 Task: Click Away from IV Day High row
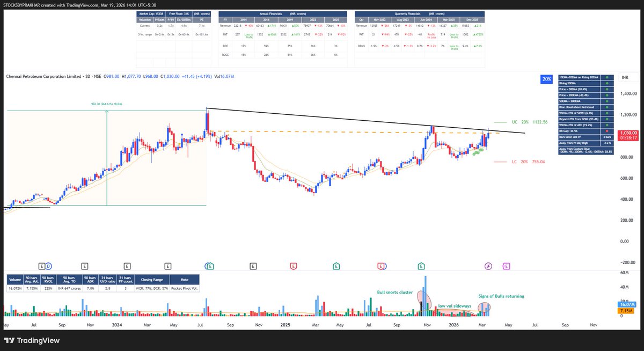pyautogui.click(x=586, y=143)
